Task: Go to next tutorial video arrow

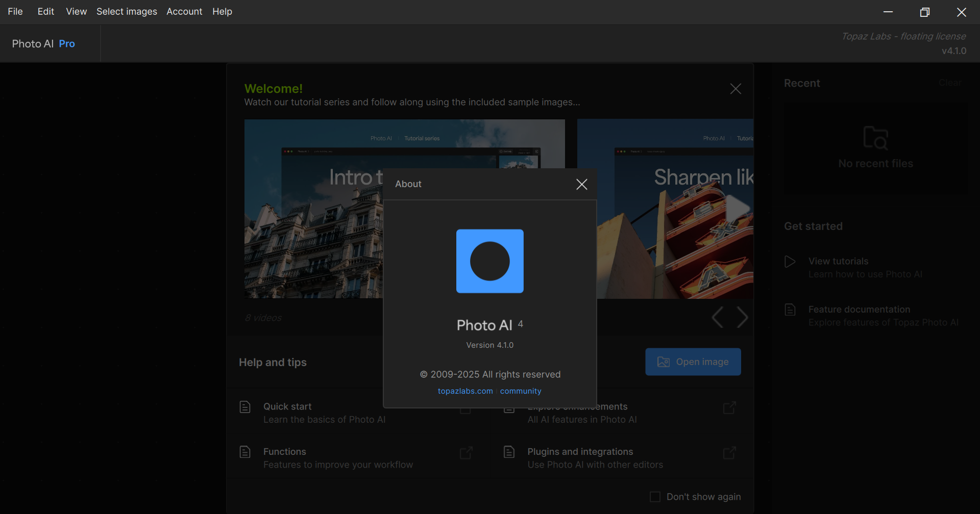Action: pyautogui.click(x=742, y=317)
